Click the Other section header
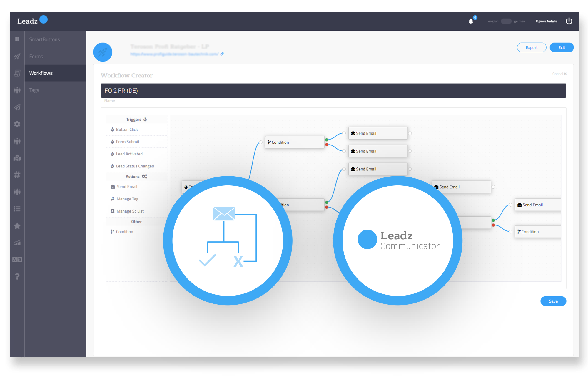Image resolution: width=588 pixels, height=380 pixels. click(136, 222)
